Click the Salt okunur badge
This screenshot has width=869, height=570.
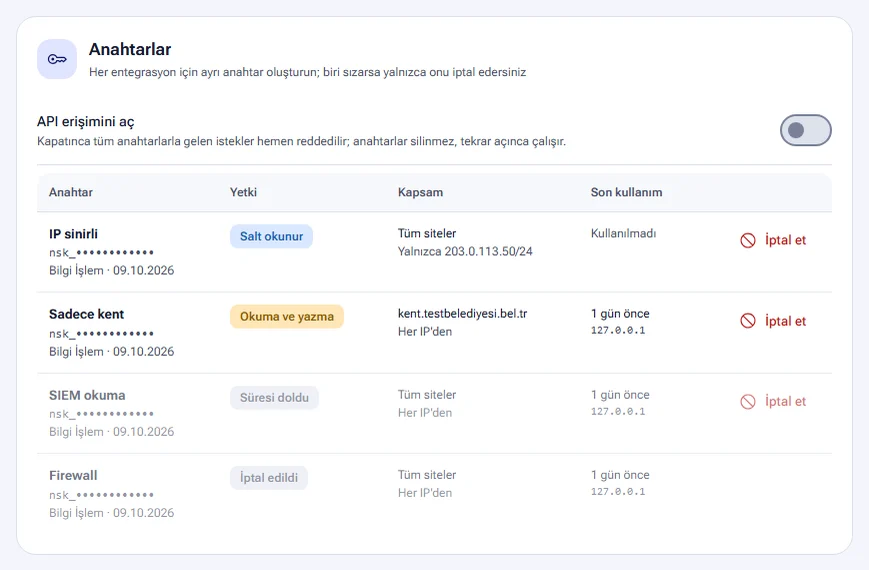click(x=272, y=236)
